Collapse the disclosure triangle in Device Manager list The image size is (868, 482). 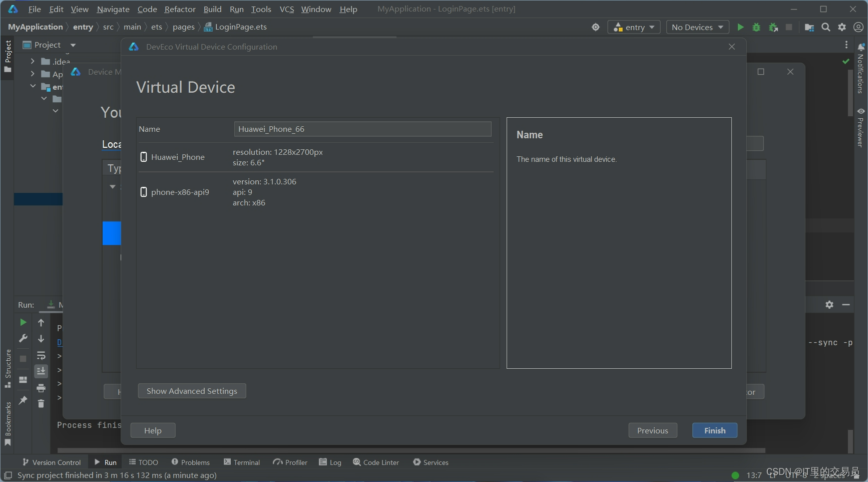(113, 186)
